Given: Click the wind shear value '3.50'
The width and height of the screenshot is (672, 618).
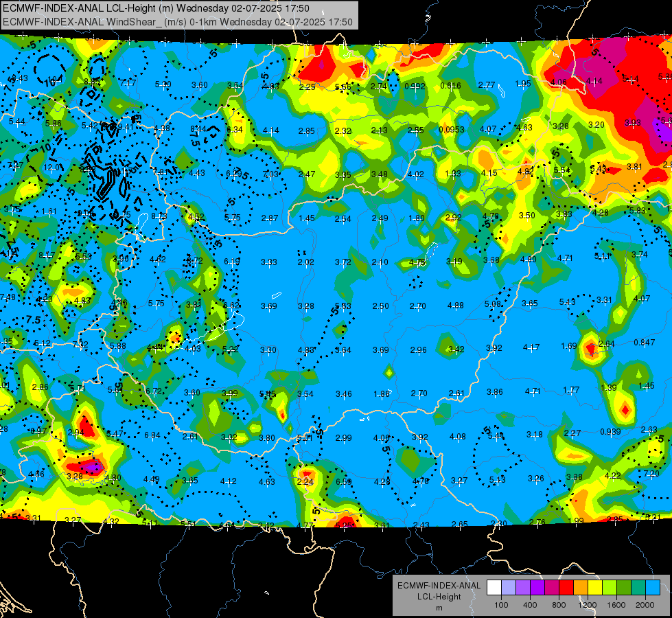Looking at the screenshot, I should click(527, 216).
